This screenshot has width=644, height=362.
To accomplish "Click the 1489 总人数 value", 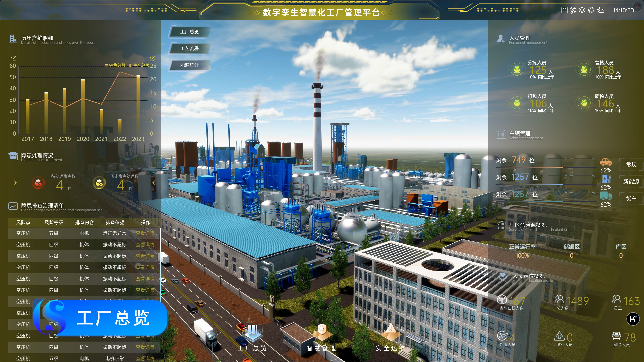I will point(577,301).
